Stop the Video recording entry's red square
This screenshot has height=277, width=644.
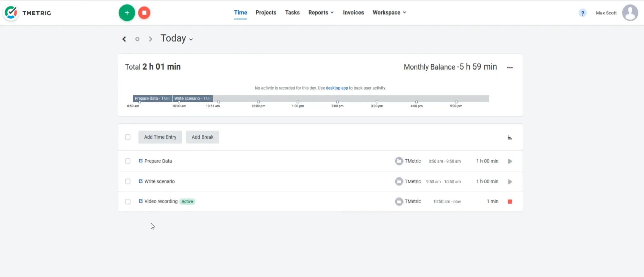tap(510, 201)
